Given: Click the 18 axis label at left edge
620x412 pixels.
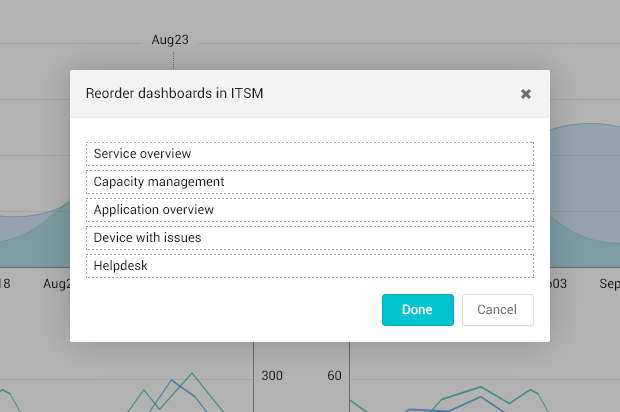Looking at the screenshot, I should 5,284.
